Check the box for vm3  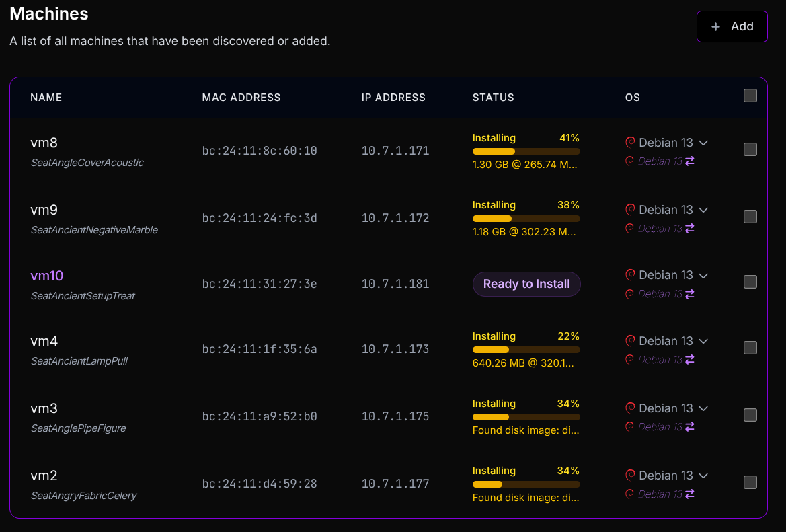click(x=750, y=415)
